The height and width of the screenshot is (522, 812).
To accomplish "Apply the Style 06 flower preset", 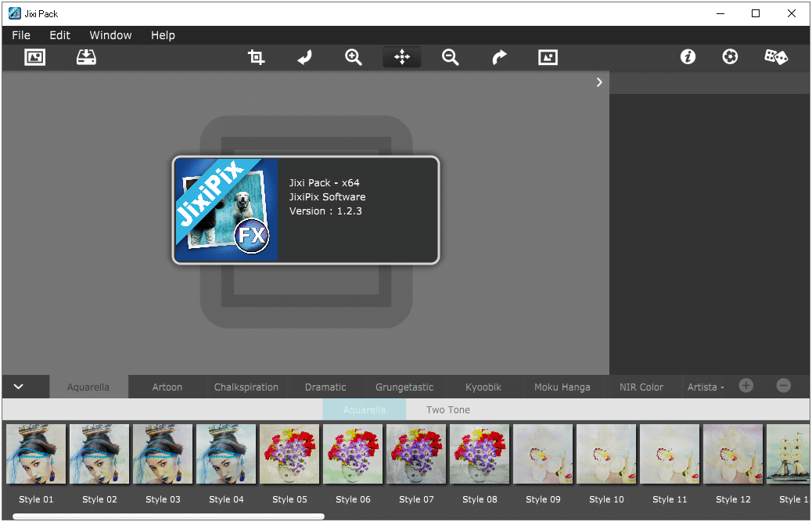I will click(353, 454).
